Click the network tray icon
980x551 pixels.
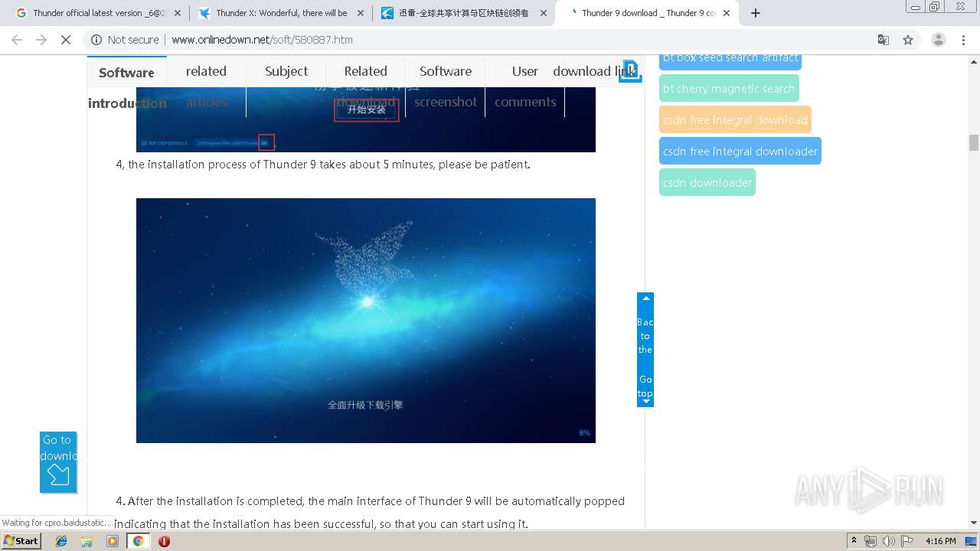pyautogui.click(x=871, y=541)
